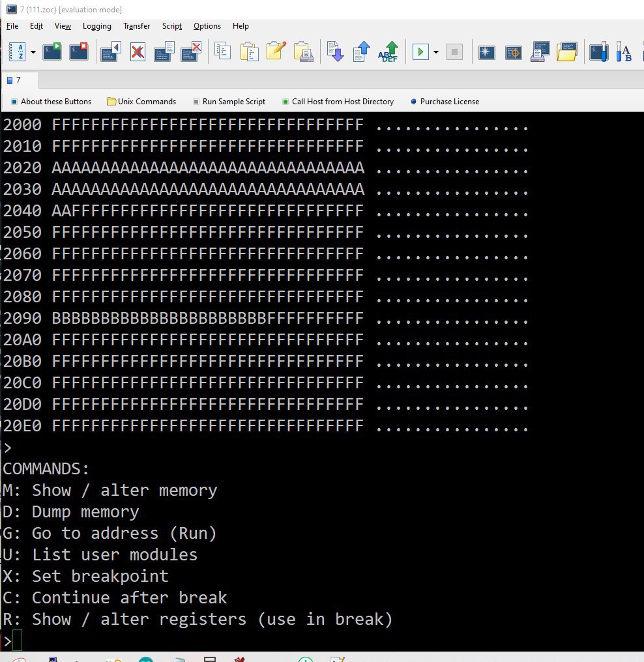Click the window title '7 (111.zoc) [evaluation mode]'

point(71,9)
